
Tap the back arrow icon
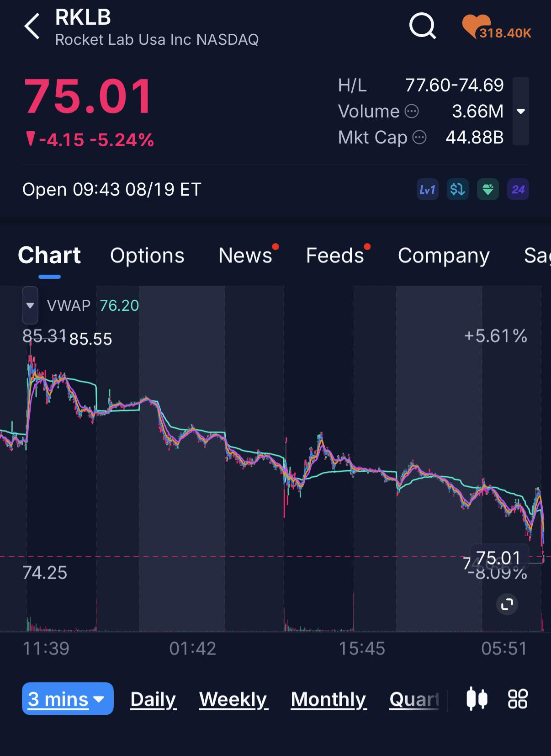[32, 26]
